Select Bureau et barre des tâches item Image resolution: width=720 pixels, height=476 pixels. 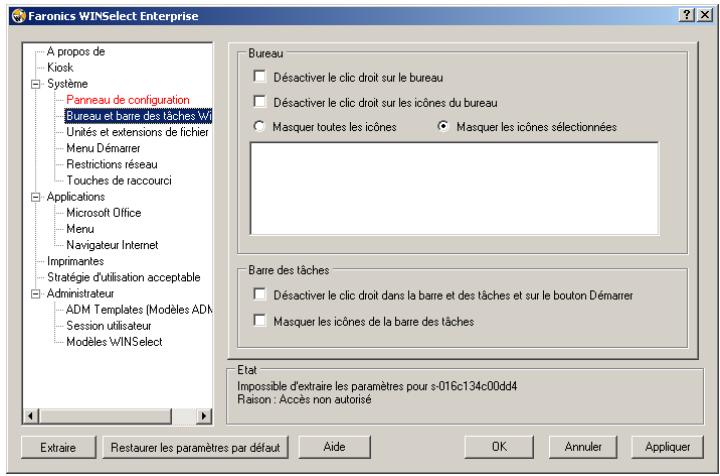tap(138, 116)
